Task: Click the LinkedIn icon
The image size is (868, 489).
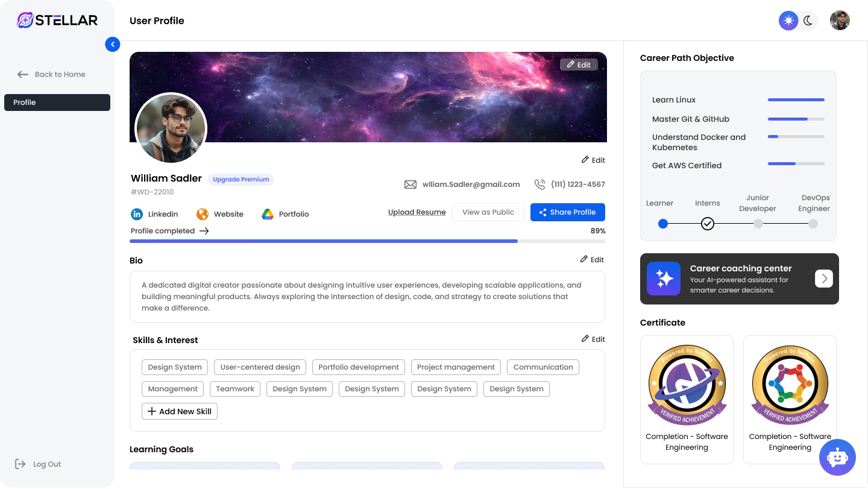Action: 137,214
